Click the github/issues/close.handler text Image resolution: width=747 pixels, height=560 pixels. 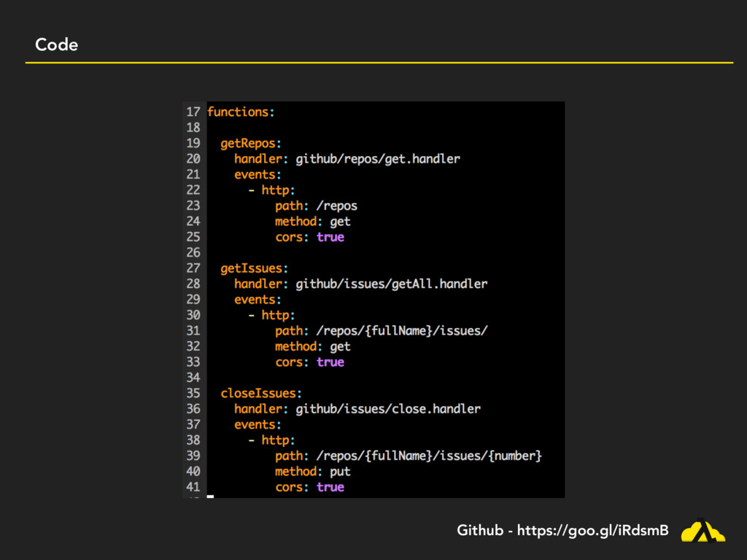coord(387,409)
